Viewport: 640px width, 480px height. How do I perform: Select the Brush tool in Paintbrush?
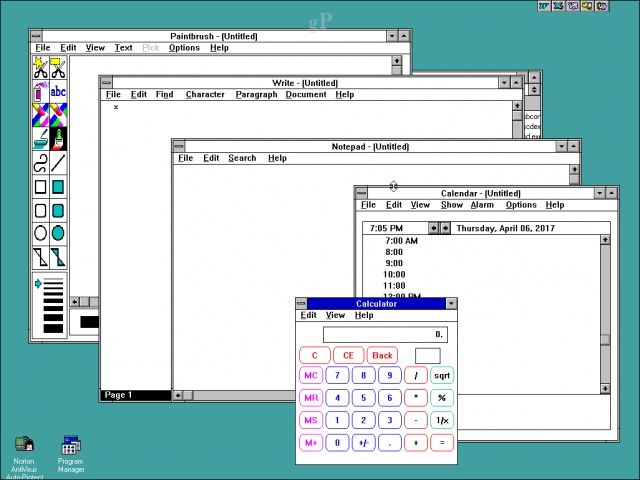(58, 139)
